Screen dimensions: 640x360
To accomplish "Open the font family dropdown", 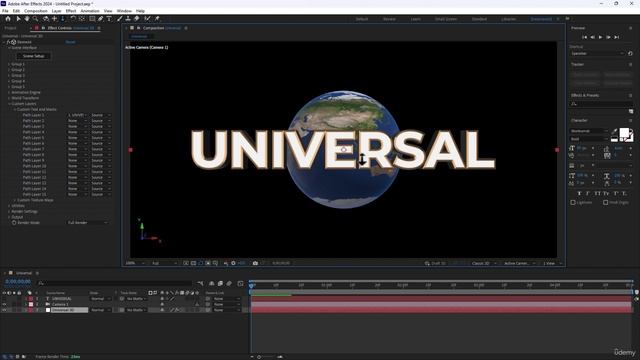I will (x=589, y=131).
